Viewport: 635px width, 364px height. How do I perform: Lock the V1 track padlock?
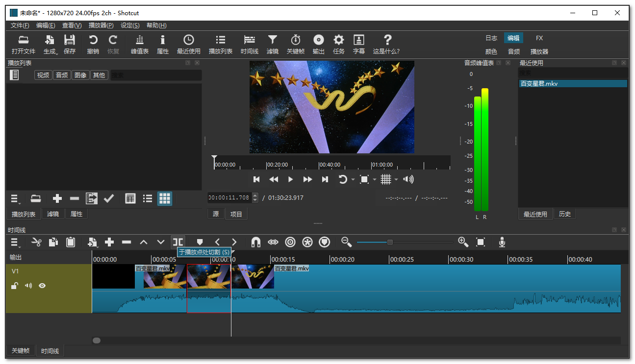pos(15,286)
